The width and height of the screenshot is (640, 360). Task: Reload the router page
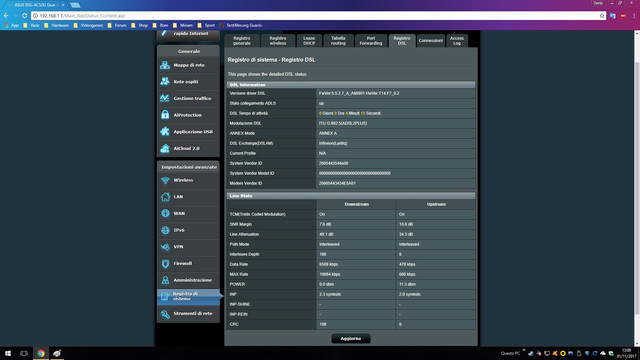point(24,16)
